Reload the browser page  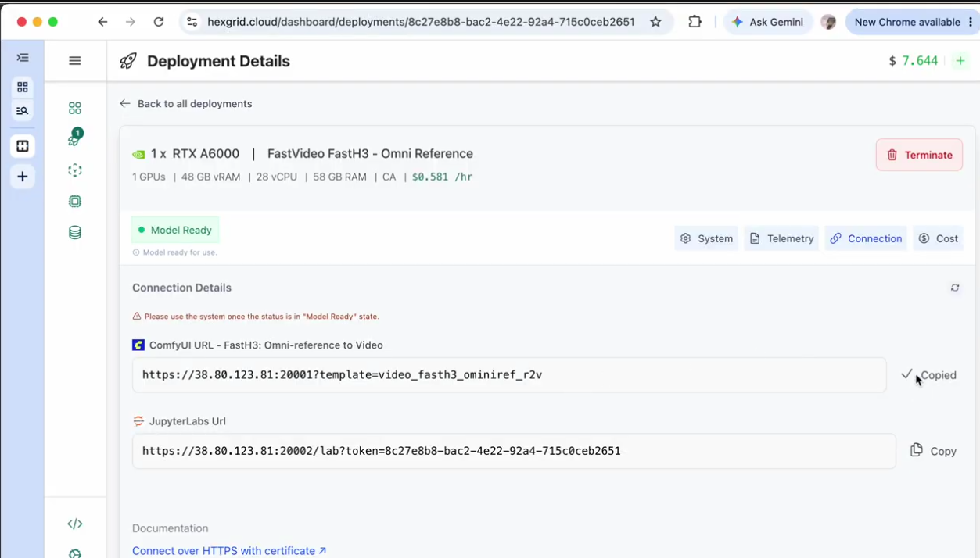click(159, 22)
